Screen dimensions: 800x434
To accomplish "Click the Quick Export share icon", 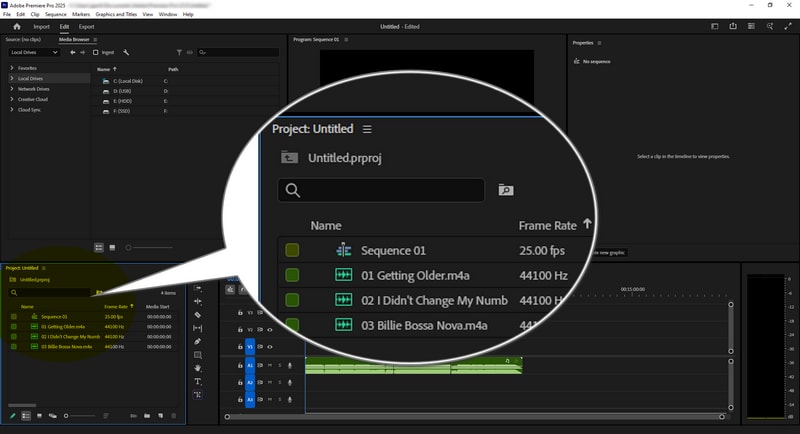I will pos(733,26).
